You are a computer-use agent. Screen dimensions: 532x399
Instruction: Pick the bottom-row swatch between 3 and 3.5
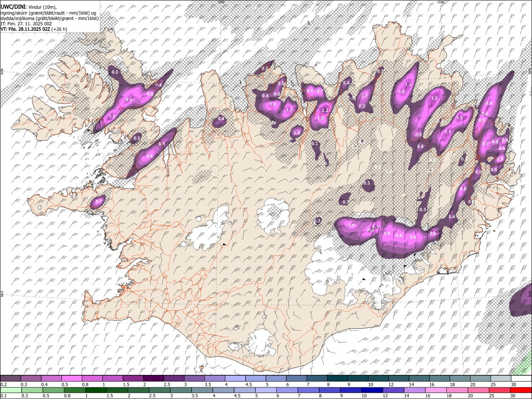coord(181,390)
